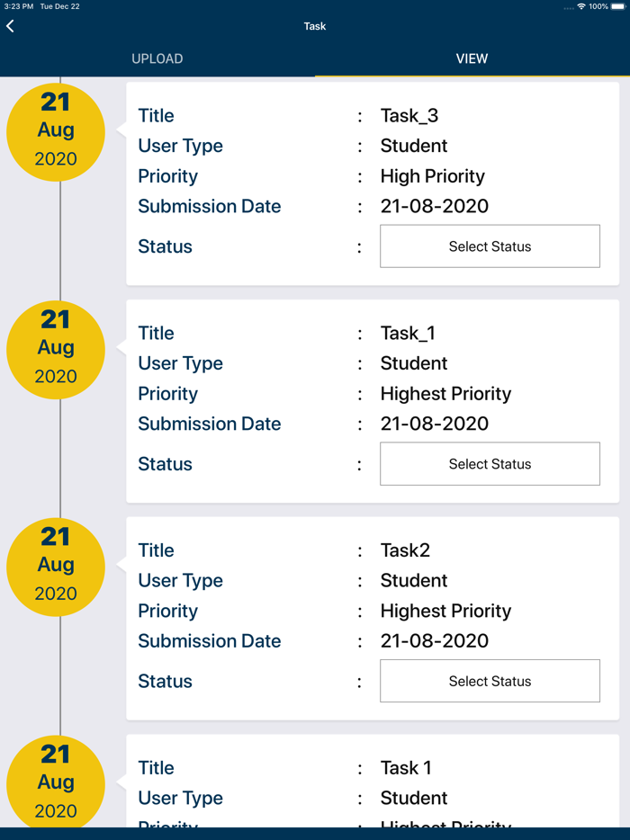This screenshot has height=840, width=630.
Task: Open Select Status dropdown for Task_3
Action: [490, 246]
